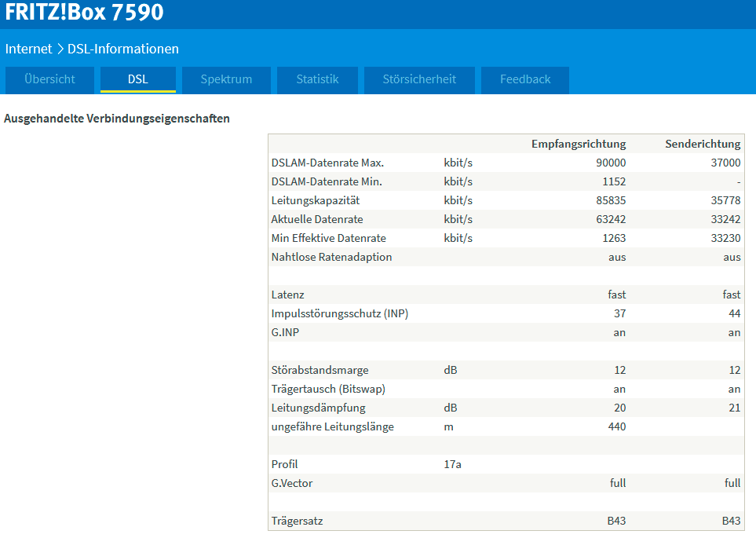Click the DSLAM-Datenrate Max. row label
The height and width of the screenshot is (538, 756).
[327, 163]
